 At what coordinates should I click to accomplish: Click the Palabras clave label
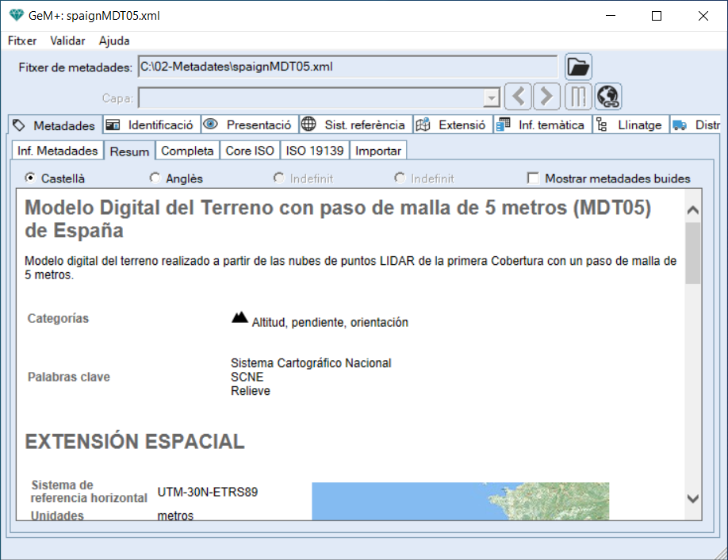point(69,377)
